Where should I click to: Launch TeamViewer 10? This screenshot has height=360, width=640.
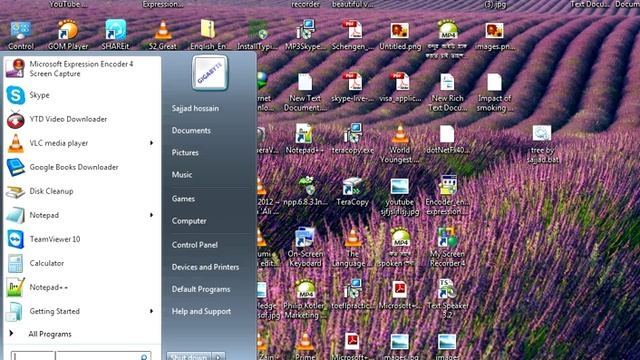pos(82,239)
